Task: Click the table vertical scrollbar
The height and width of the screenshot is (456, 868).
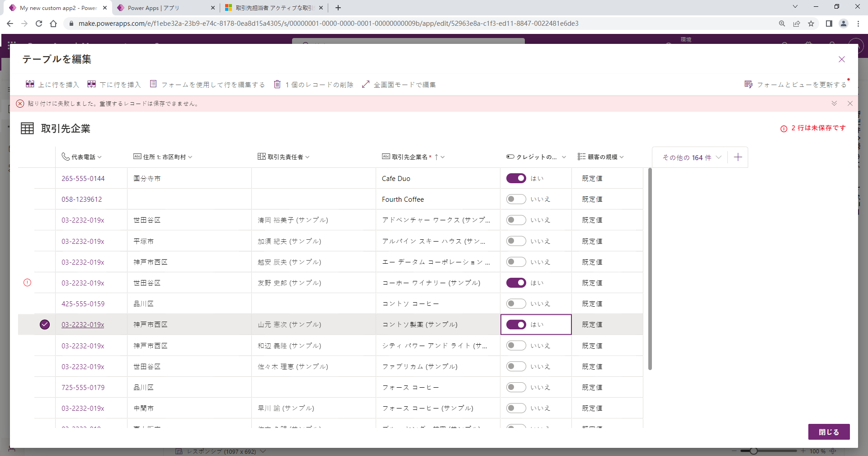Action: coord(650,269)
